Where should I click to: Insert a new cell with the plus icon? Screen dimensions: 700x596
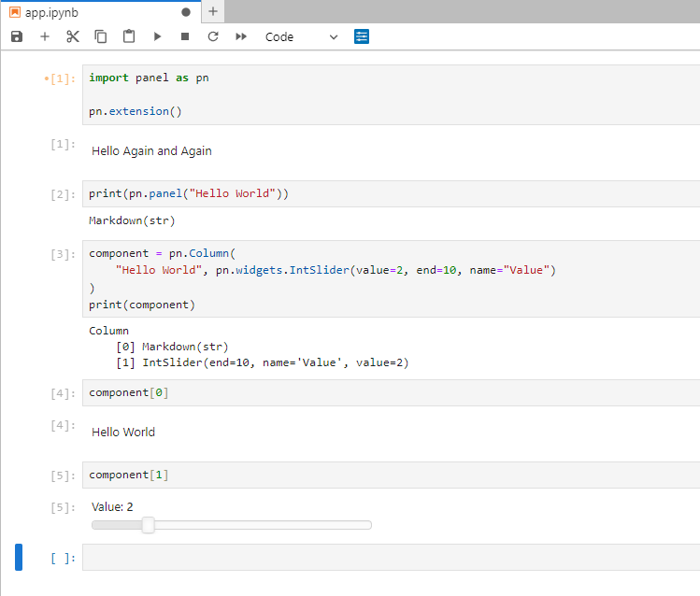click(45, 36)
